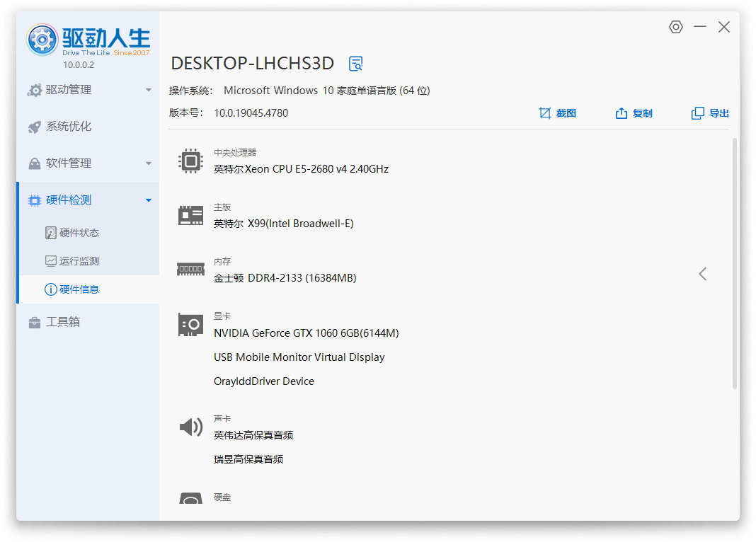This screenshot has height=542, width=756.
Task: Open the 工具箱 sidebar entry
Action: tap(88, 322)
